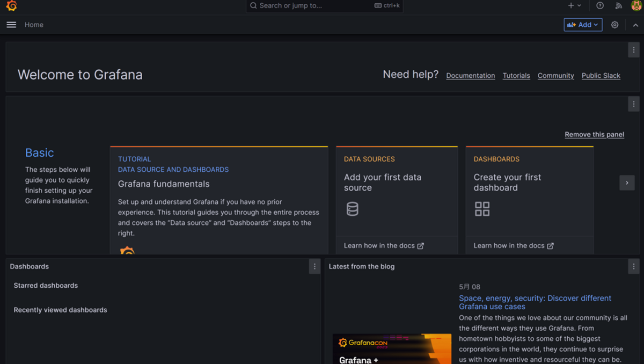Image resolution: width=644 pixels, height=364 pixels.
Task: Click the ctrl+k shortcut hint
Action: 387,5
